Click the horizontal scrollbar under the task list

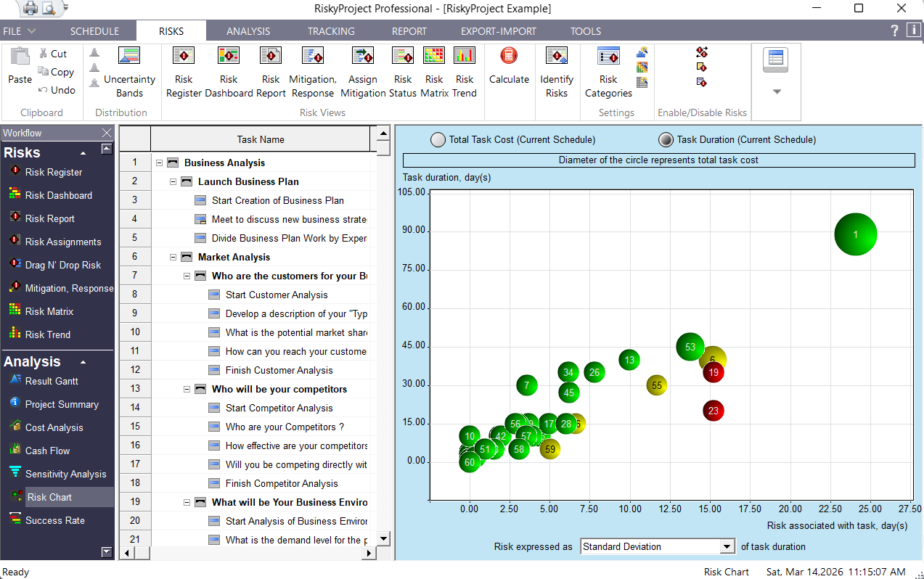point(247,552)
